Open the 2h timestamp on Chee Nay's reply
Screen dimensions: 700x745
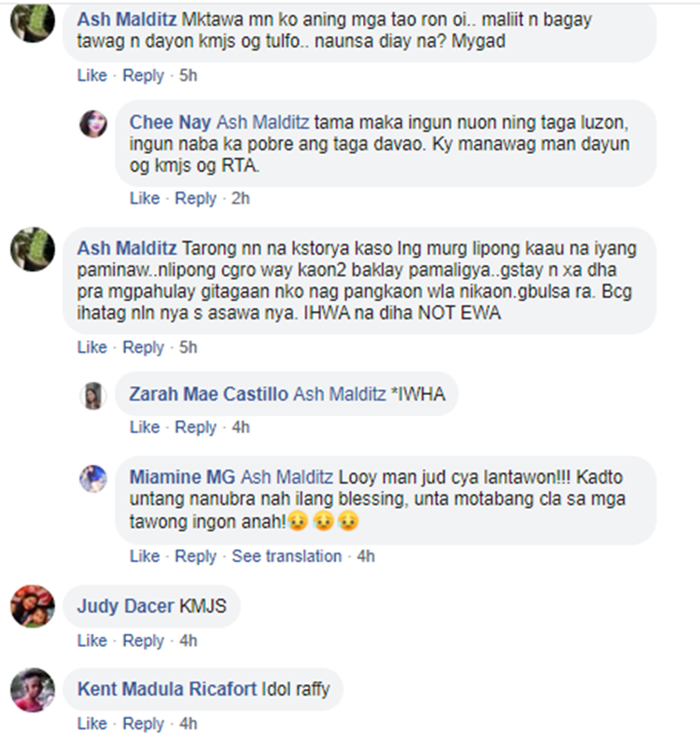[x=240, y=198]
